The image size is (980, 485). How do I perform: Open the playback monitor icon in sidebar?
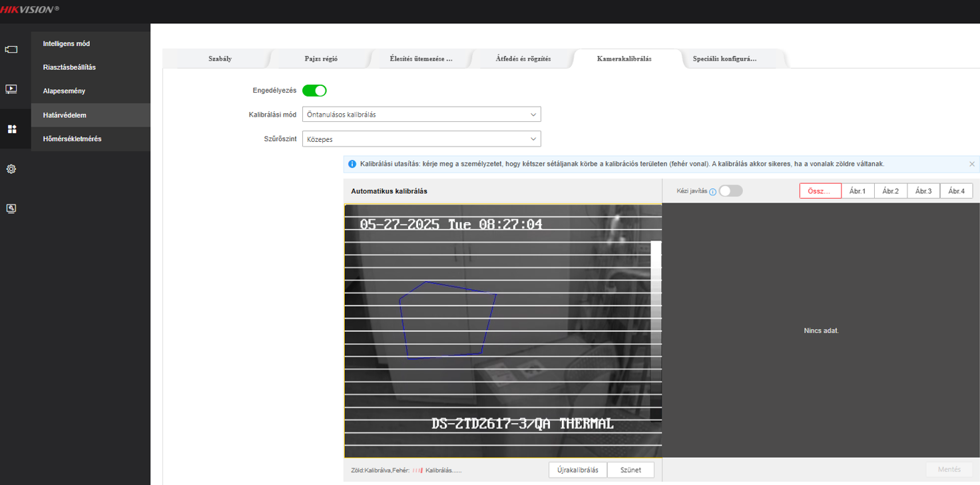(11, 89)
